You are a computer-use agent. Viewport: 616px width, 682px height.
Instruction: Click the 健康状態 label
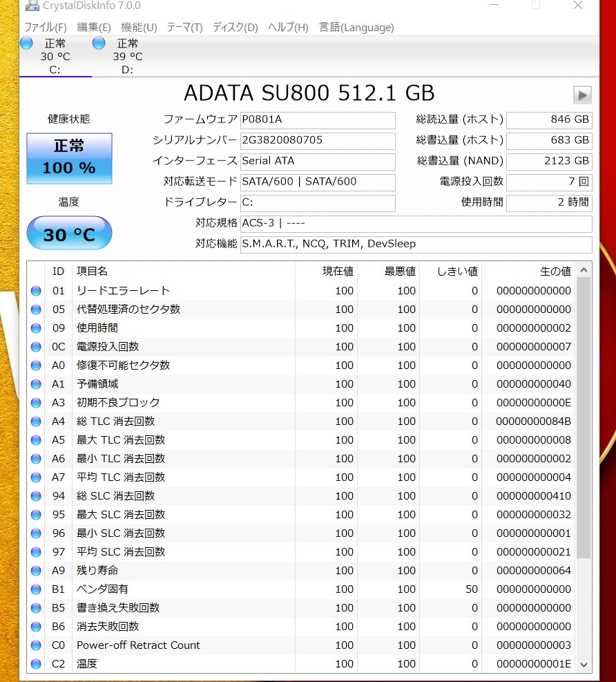(69, 119)
